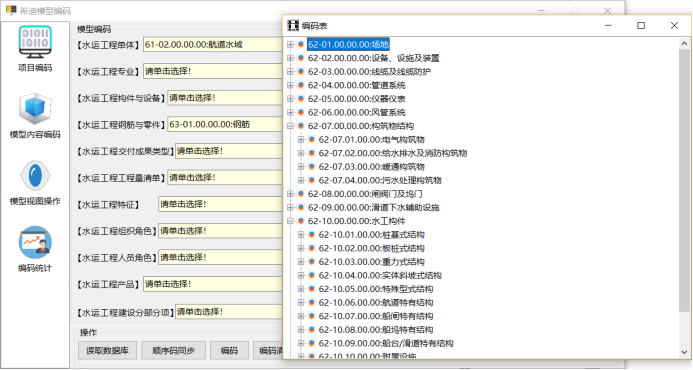Click the 编码表 scrollbar up arrow
Image resolution: width=693 pixels, height=370 pixels.
684,43
